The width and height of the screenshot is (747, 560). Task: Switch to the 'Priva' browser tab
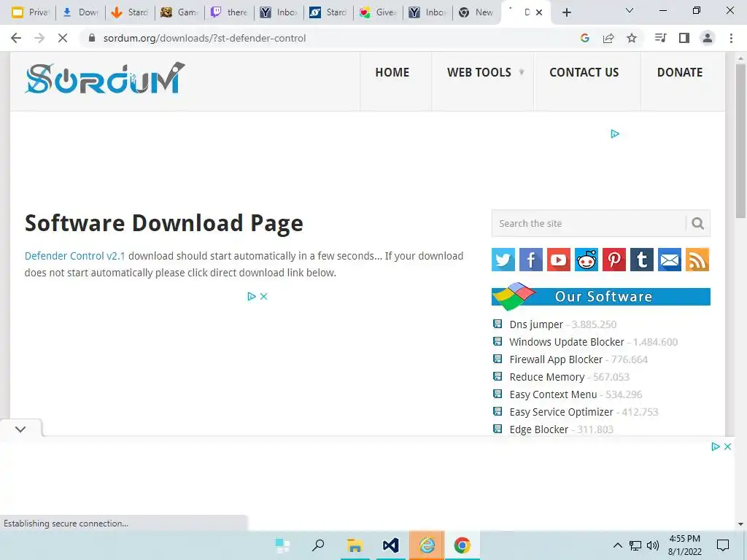click(x=31, y=12)
